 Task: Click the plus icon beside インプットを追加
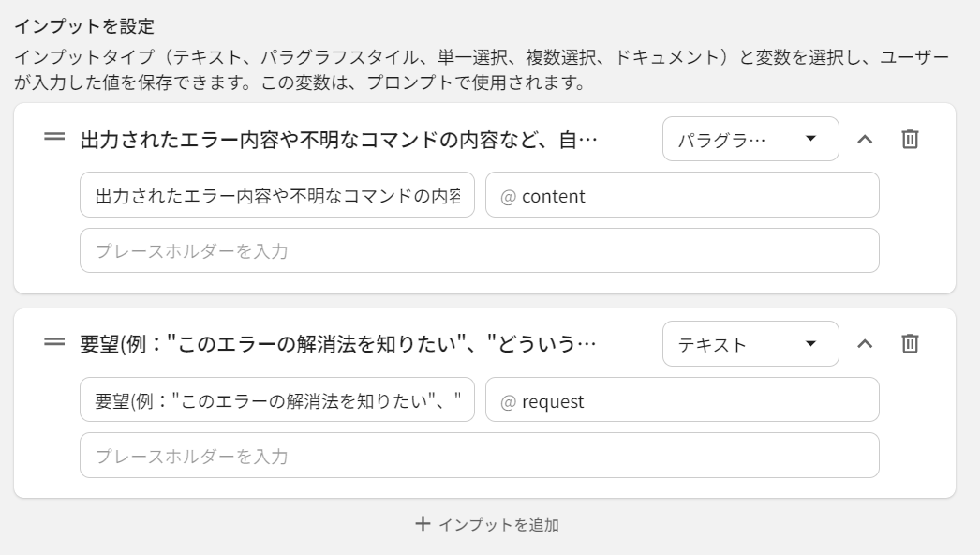point(423,524)
